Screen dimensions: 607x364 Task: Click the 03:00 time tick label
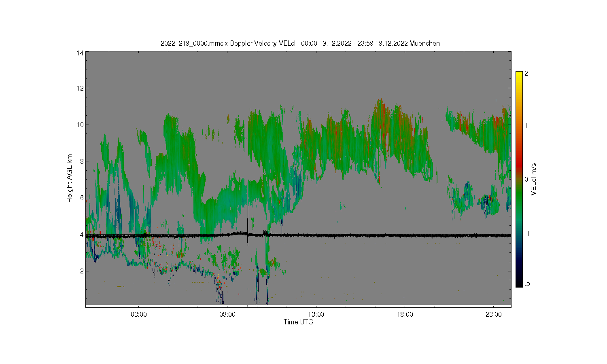(x=139, y=314)
